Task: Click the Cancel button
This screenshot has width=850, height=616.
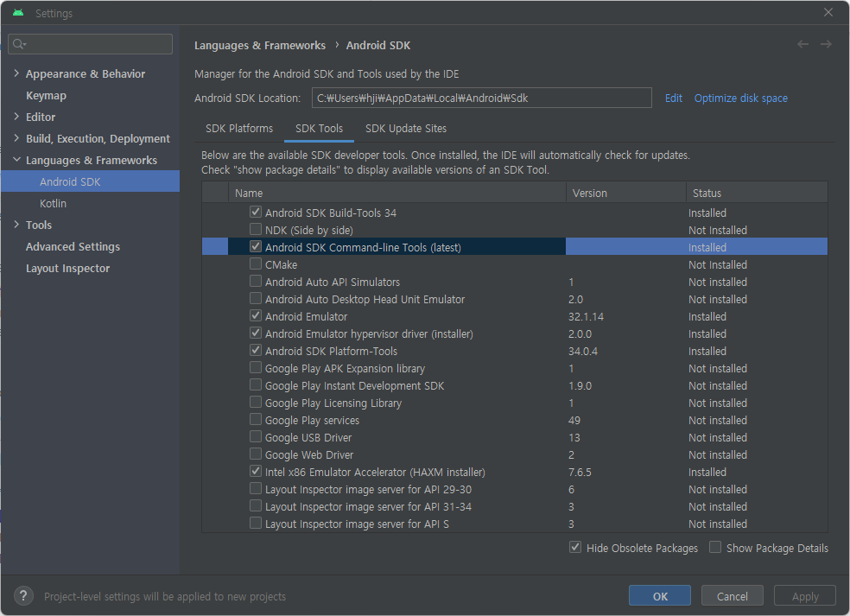Action: tap(733, 596)
